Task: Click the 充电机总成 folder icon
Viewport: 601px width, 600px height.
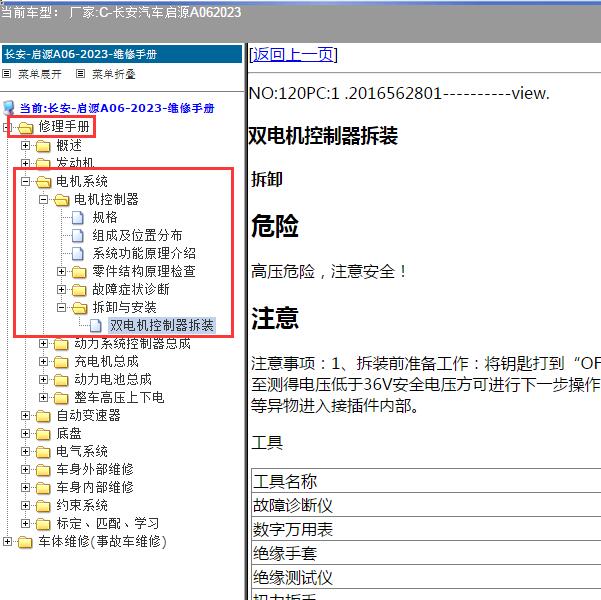Action: [x=61, y=362]
